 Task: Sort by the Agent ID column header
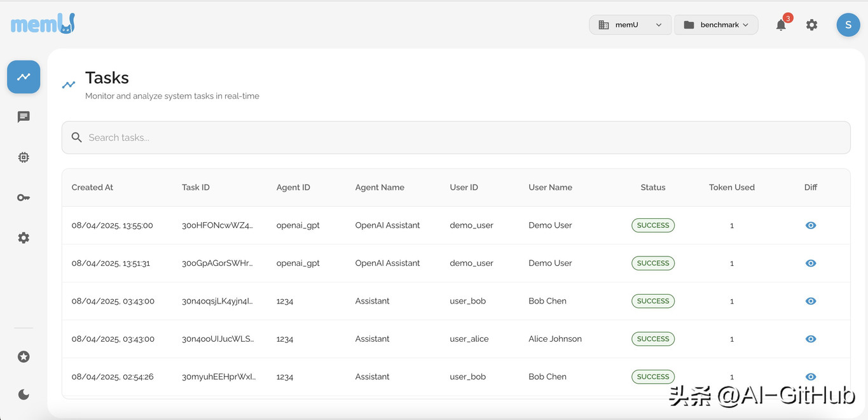[x=293, y=187]
